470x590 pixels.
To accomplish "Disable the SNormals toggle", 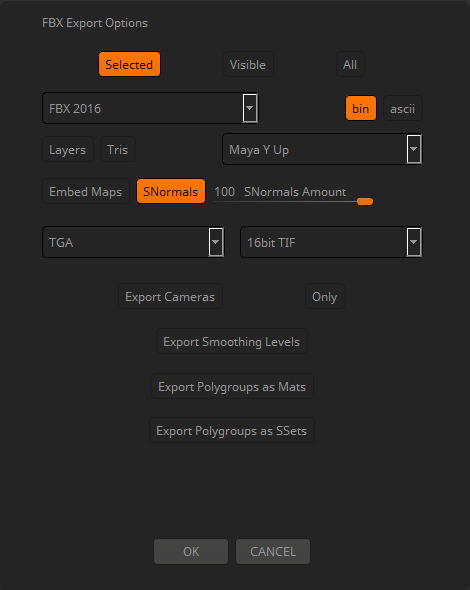I will pos(170,192).
